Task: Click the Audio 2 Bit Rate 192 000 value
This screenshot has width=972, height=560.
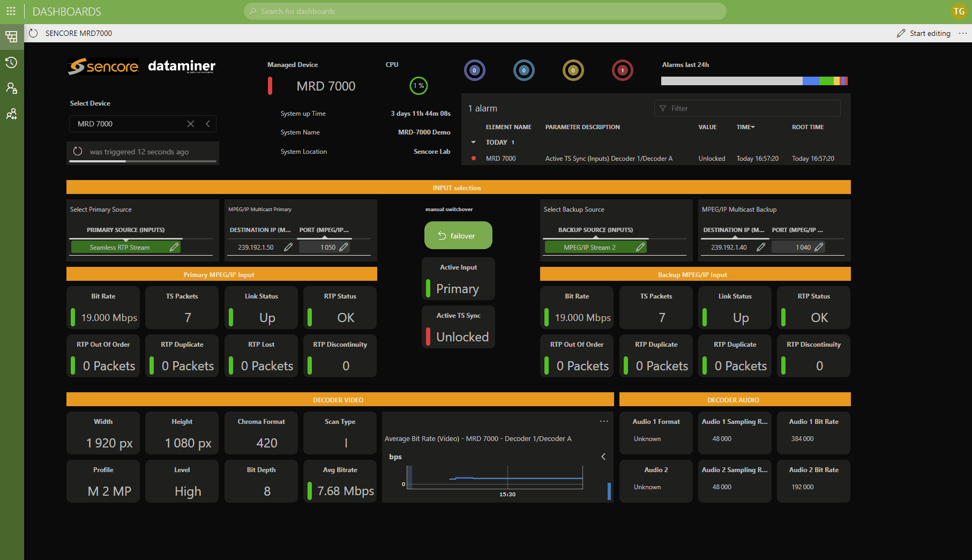Action: click(x=802, y=487)
